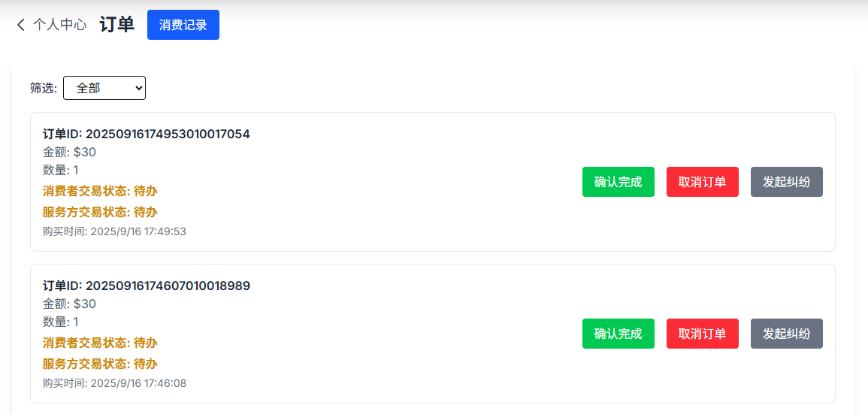Click purchase time 2025/9/16 17:49:53
868x414 pixels.
pyautogui.click(x=114, y=231)
